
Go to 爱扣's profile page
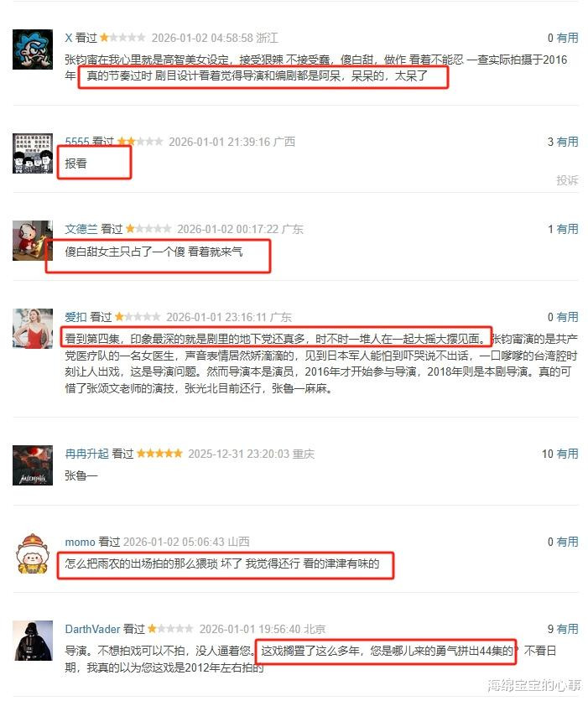[x=75, y=318]
